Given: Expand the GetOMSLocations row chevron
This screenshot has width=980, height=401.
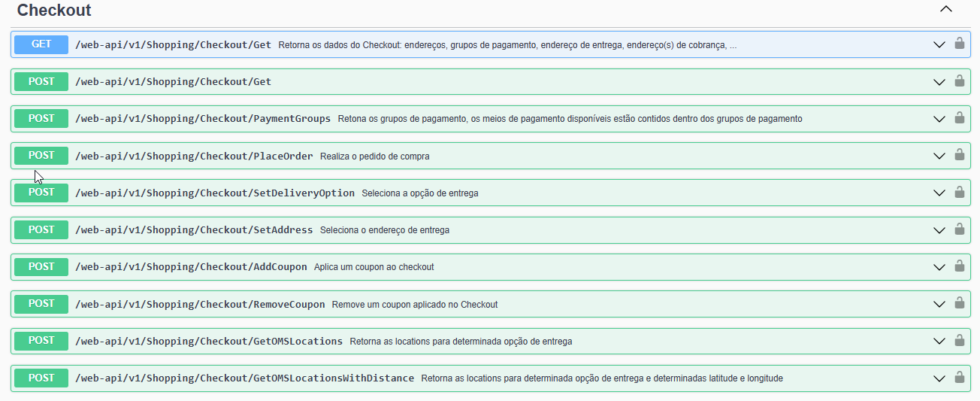Looking at the screenshot, I should coord(939,341).
